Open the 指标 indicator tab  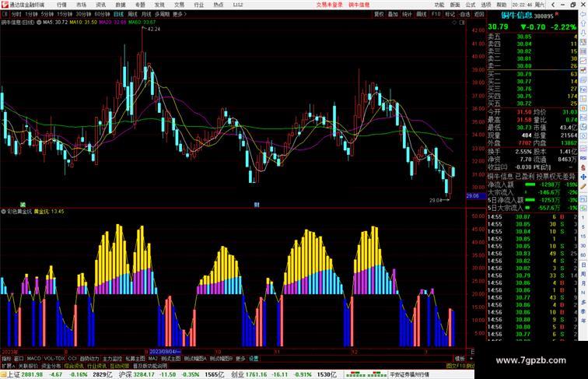[x=6, y=359]
